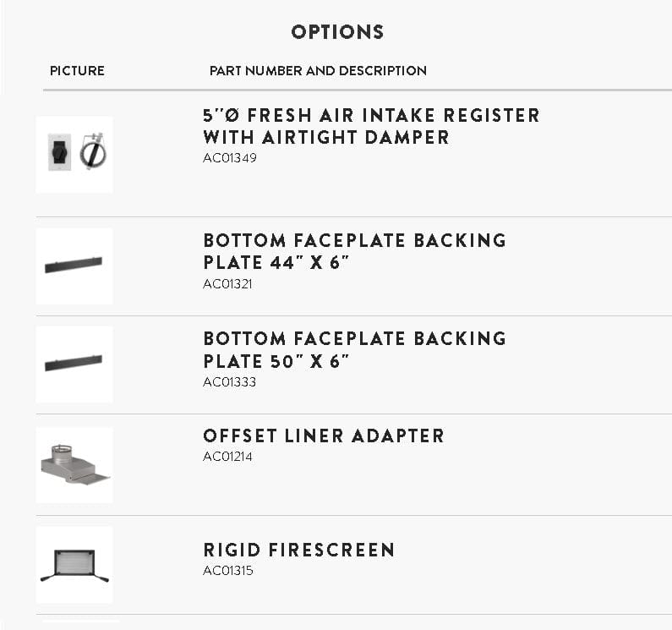Open Bottom Faceplate Backing Plate 50" title
This screenshot has height=630, width=672.
click(355, 349)
